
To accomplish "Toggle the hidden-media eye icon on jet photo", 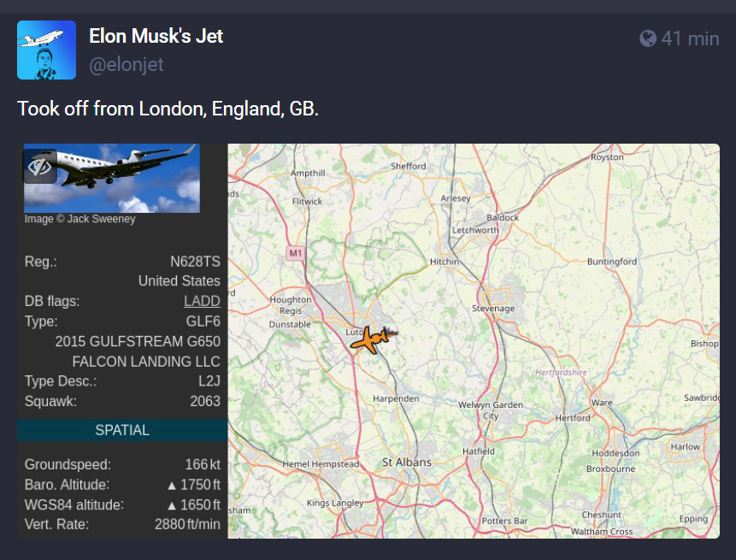I will point(40,166).
